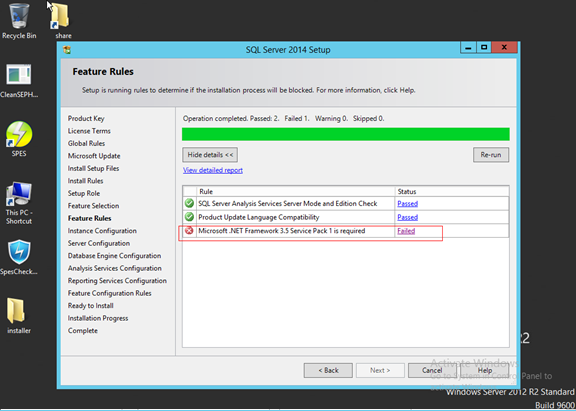Screen dimensions: 576x411
Task: Open the View detailed report link
Action: [213, 170]
